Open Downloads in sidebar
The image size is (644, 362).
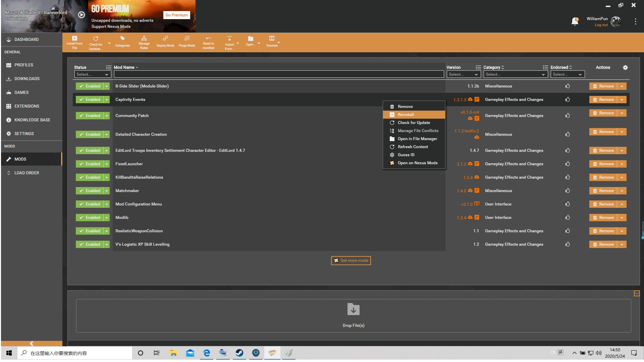(31, 79)
